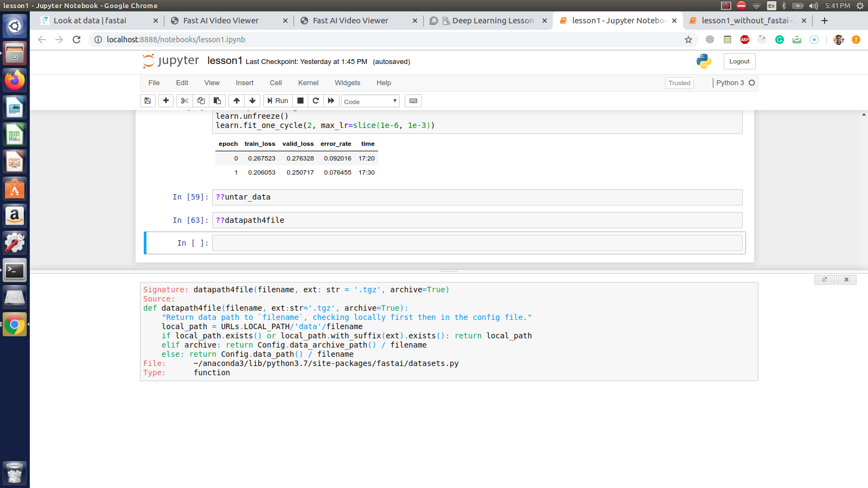
Task: Cut the selected cell with the scissors icon
Action: [184, 101]
